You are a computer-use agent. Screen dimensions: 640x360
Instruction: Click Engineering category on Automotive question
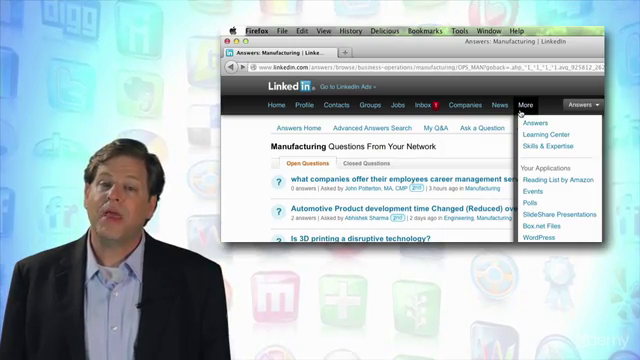pos(458,218)
